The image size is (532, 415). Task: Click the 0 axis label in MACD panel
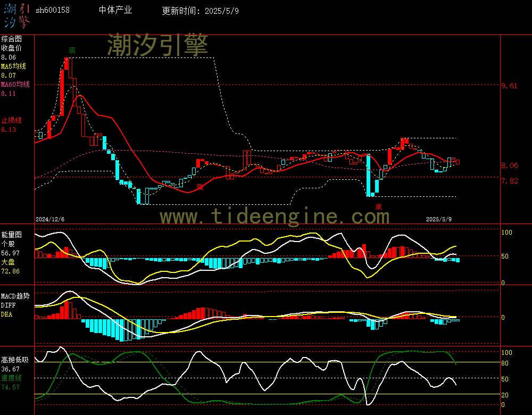(503, 317)
